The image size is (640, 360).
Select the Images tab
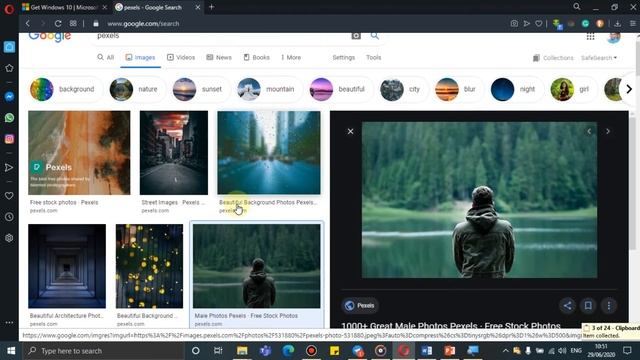[140, 58]
